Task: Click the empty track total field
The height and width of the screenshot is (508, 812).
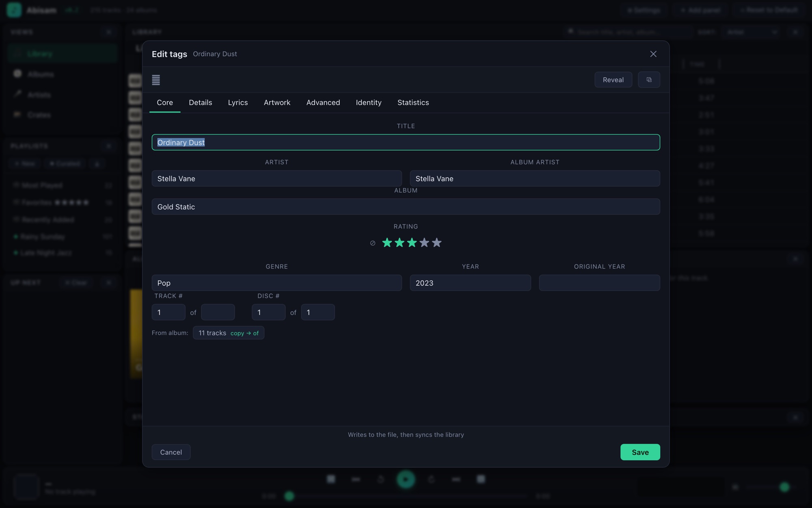Action: [218, 312]
